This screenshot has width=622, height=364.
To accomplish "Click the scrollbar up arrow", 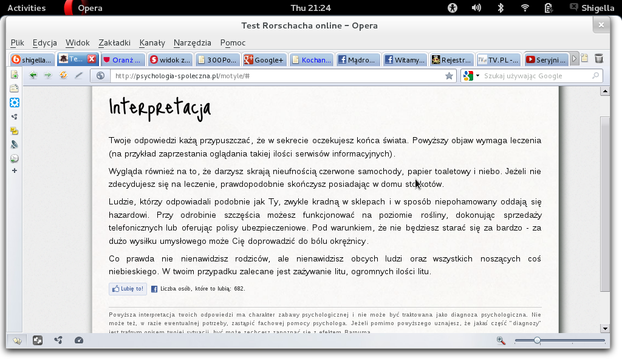I will coord(605,92).
